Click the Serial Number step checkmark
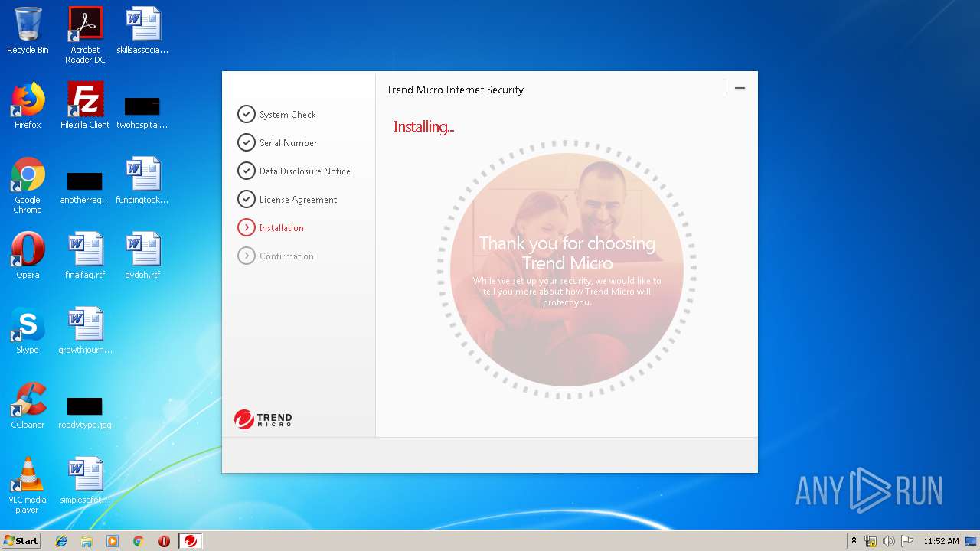980x551 pixels. (x=246, y=142)
